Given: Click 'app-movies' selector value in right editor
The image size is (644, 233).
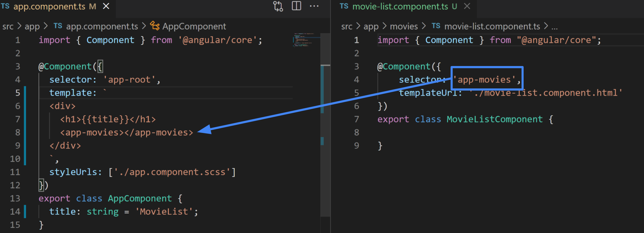Looking at the screenshot, I should click(484, 80).
